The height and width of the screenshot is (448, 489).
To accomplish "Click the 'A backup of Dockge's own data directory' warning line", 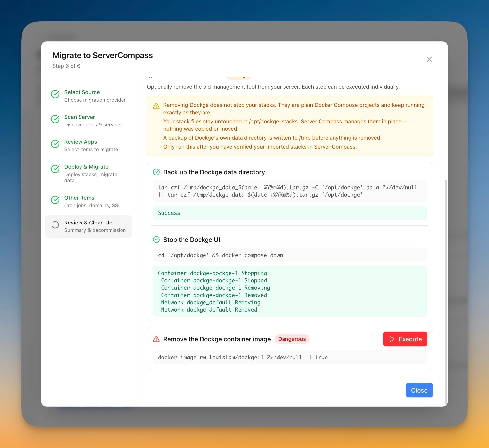I will (272, 138).
